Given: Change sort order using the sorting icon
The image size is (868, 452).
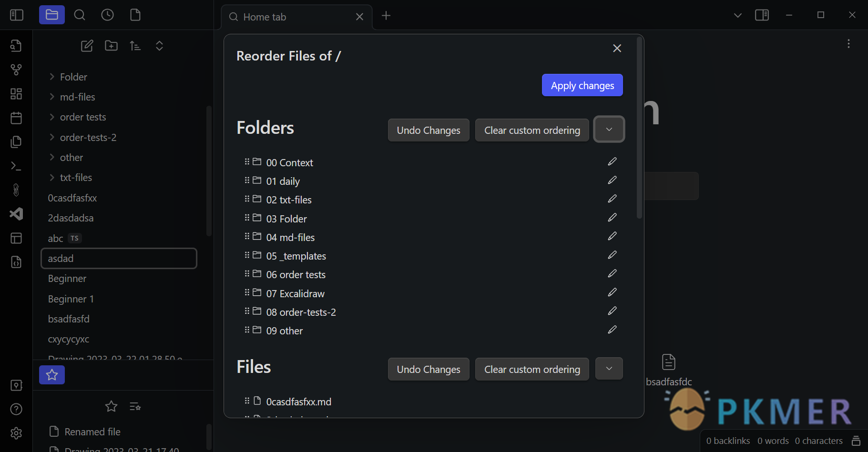Looking at the screenshot, I should [x=135, y=46].
